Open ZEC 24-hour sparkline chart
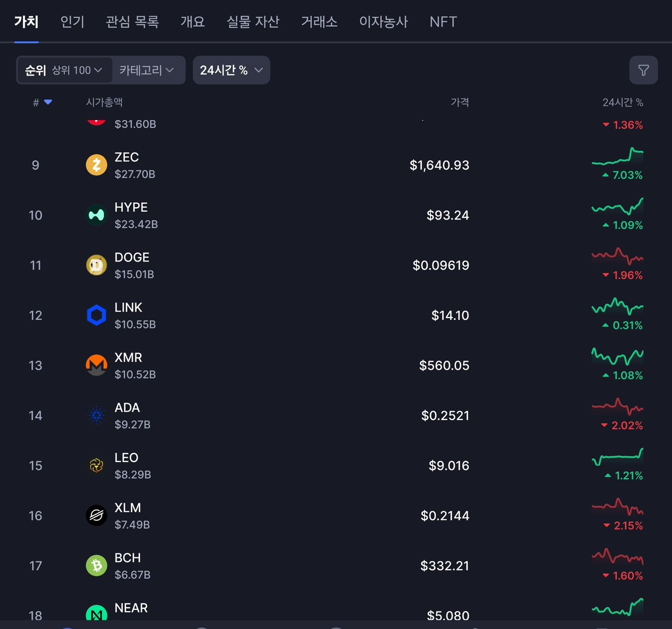This screenshot has height=629, width=672. coord(618,157)
